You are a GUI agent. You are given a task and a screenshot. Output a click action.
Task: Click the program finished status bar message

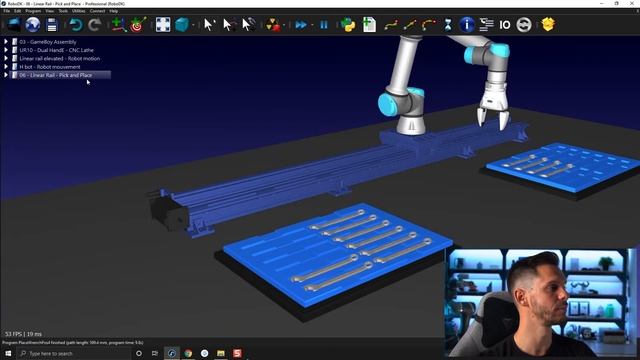point(73,343)
